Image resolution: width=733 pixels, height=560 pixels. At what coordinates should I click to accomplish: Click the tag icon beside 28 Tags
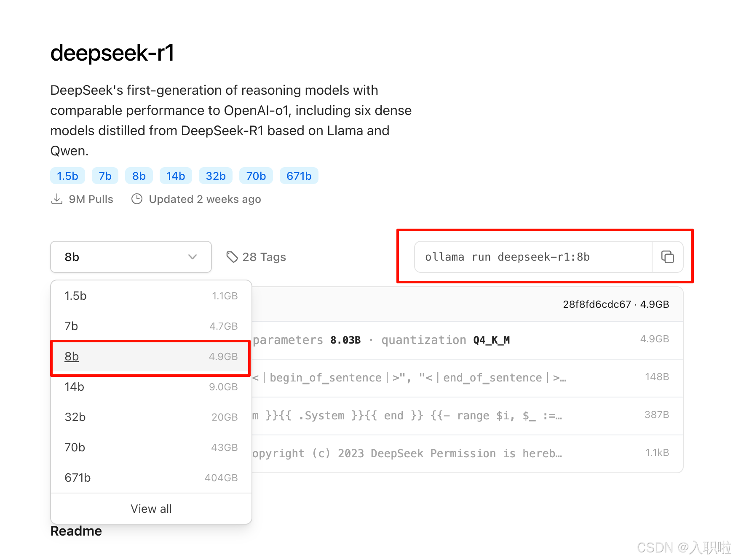coord(232,257)
